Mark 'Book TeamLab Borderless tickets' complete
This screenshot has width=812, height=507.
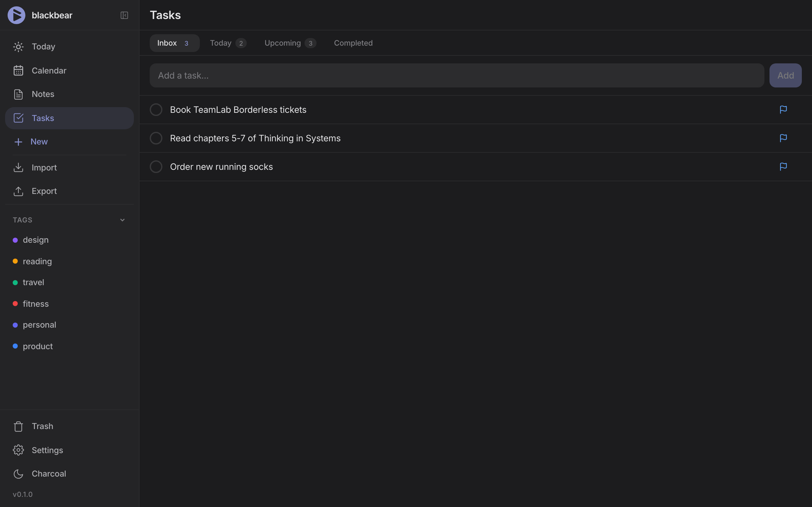(x=156, y=109)
